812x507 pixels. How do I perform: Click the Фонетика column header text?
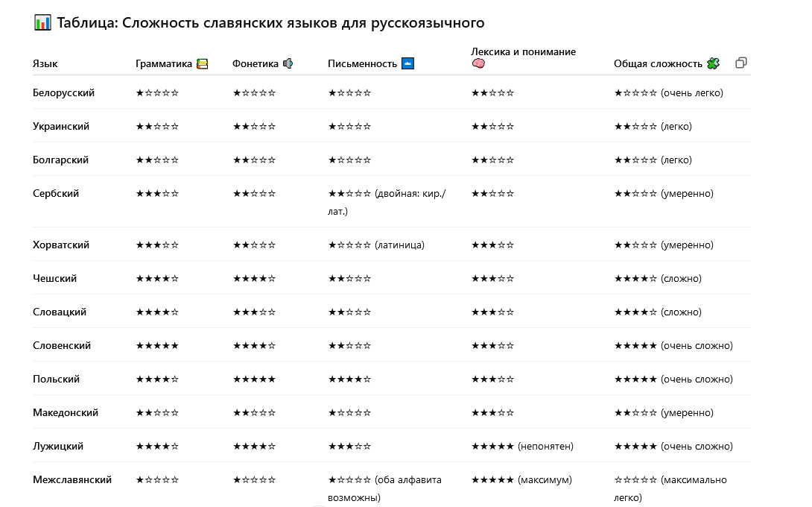tap(256, 64)
